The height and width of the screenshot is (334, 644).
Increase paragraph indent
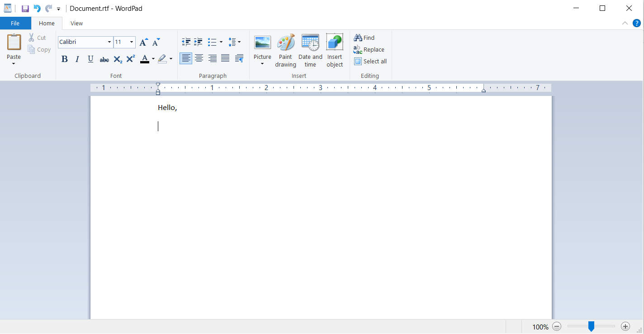coord(198,42)
